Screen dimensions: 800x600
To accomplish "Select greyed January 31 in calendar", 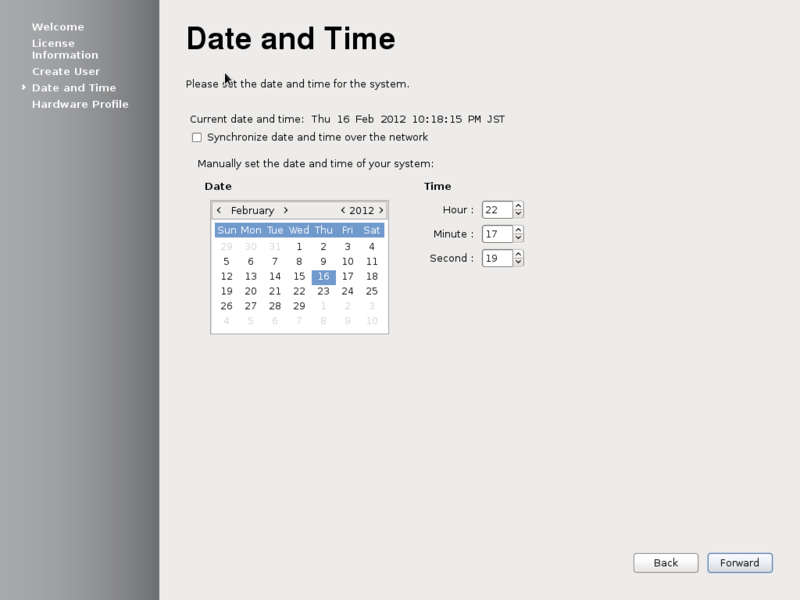I will 275,247.
